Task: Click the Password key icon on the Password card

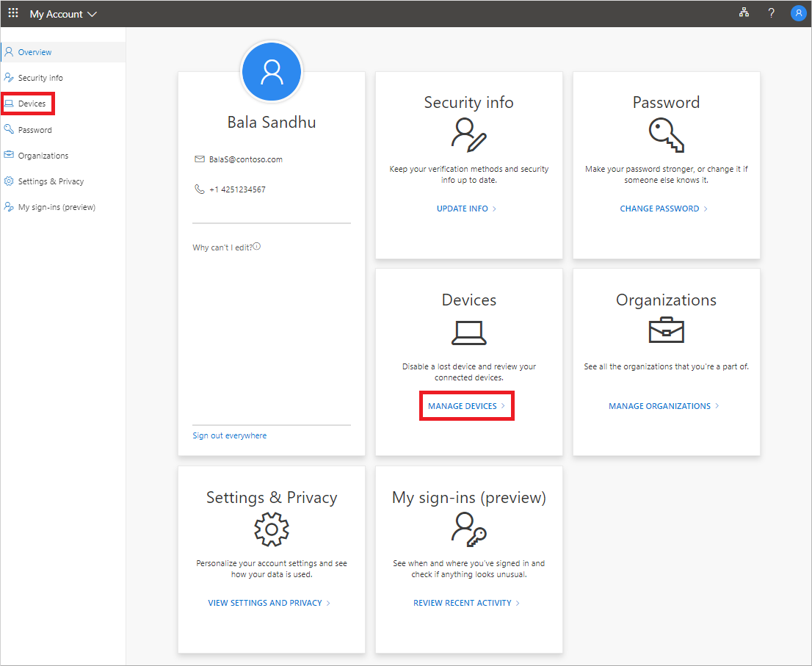Action: [x=666, y=134]
